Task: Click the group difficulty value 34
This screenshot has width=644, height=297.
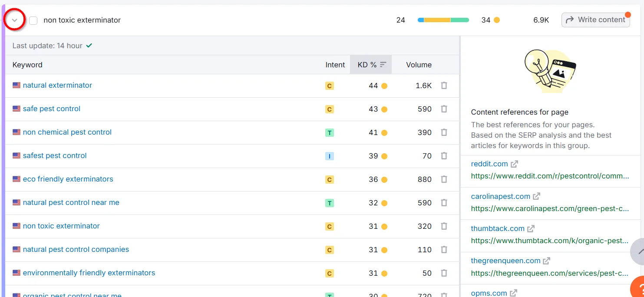Action: click(486, 20)
